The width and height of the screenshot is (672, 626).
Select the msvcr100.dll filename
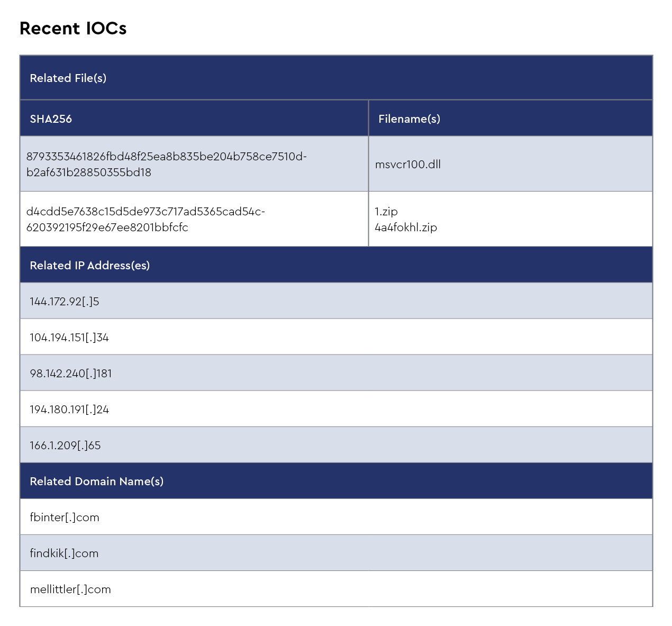click(x=407, y=165)
